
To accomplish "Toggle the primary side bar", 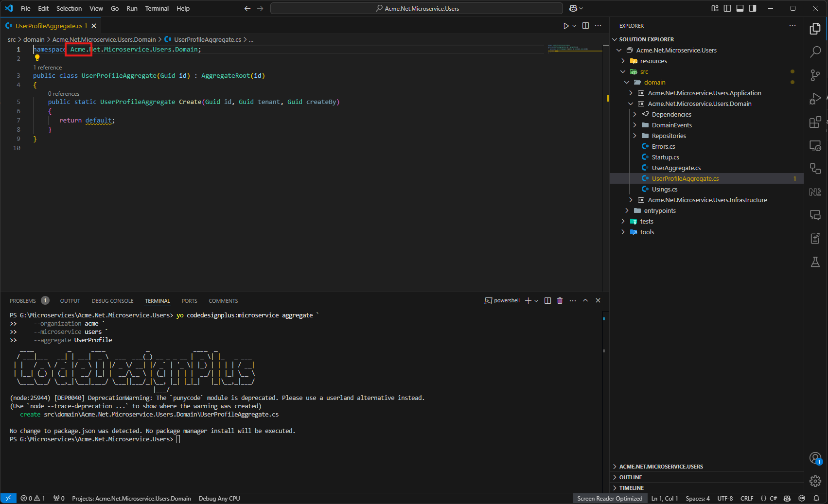I will (727, 8).
